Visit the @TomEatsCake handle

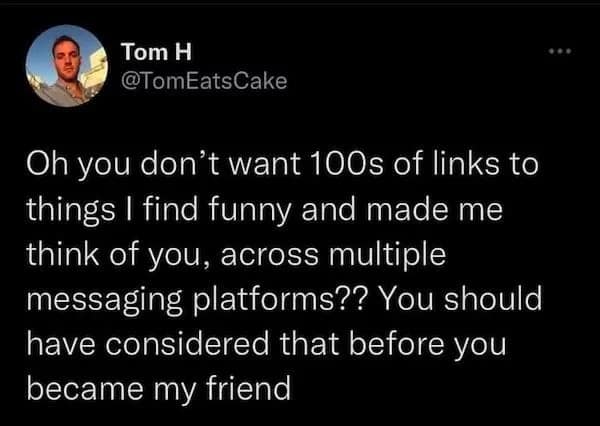click(x=202, y=80)
